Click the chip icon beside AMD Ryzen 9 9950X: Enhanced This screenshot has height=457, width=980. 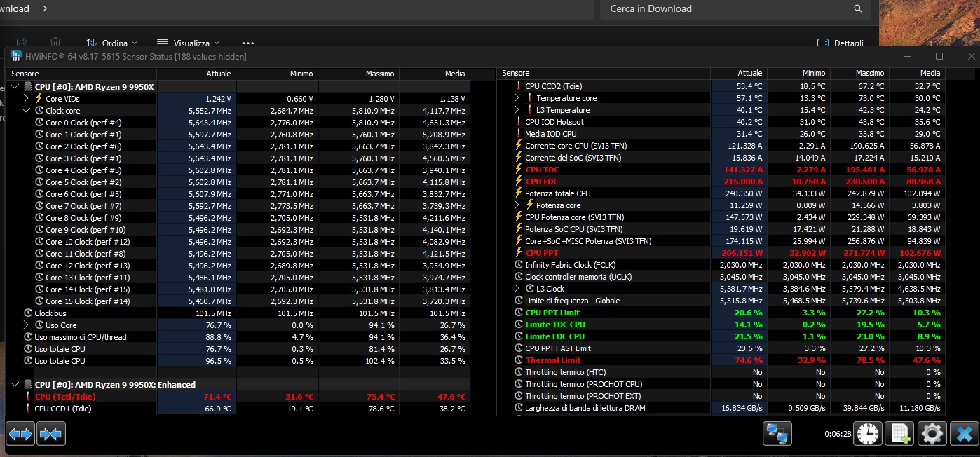click(x=28, y=385)
